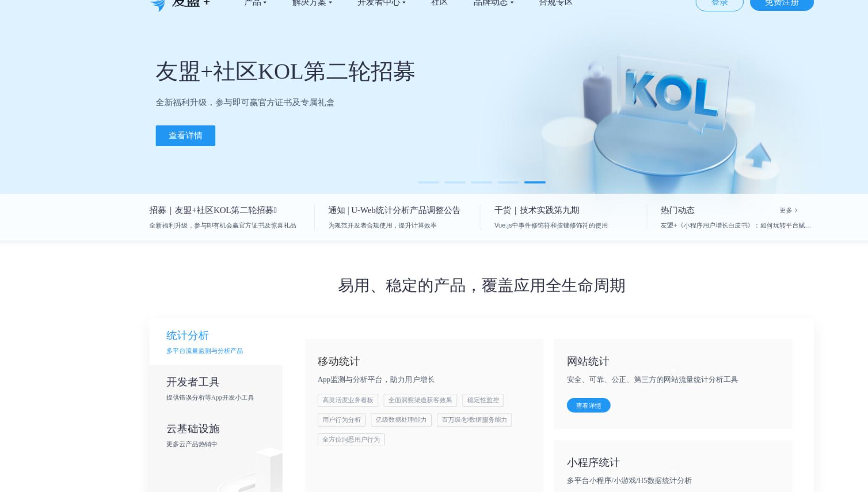The image size is (868, 492).
Task: Open 招募 | 友盟+社区KOL第二轮招募 headline
Action: (x=213, y=210)
